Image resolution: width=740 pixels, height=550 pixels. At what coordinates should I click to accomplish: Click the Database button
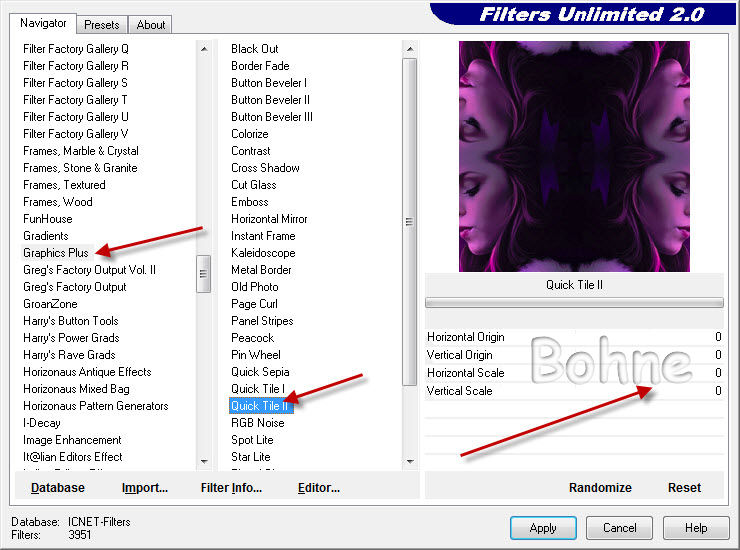coord(58,488)
